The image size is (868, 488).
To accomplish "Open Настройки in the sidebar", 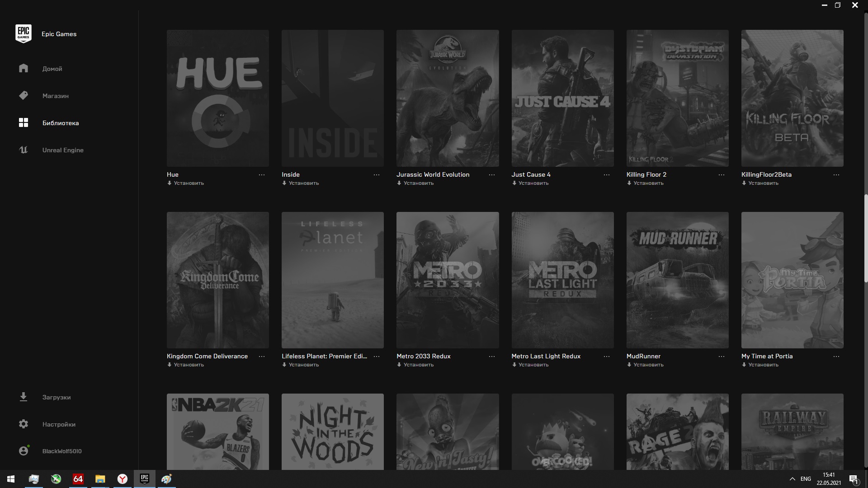I will pos(59,424).
